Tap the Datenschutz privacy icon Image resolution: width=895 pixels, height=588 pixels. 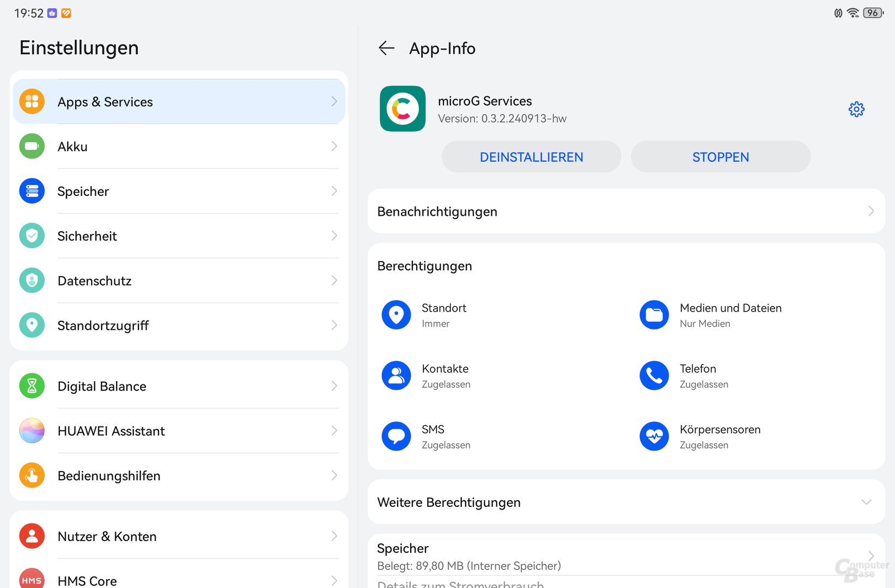[32, 280]
